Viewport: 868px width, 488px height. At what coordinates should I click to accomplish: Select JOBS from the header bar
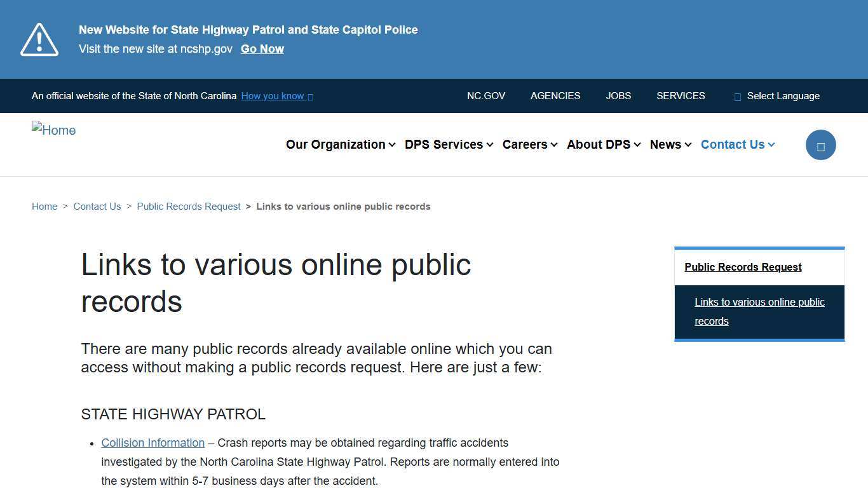click(x=618, y=96)
